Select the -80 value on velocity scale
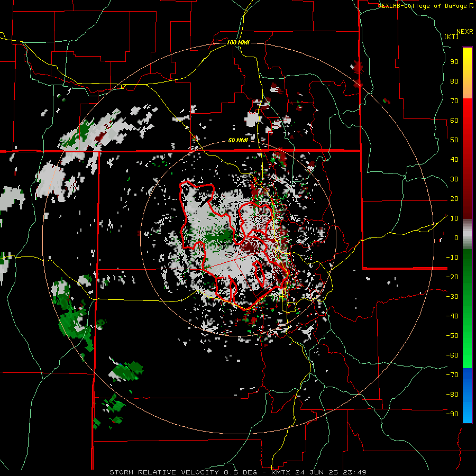Viewport: 476px width, 476px height. pos(452,395)
